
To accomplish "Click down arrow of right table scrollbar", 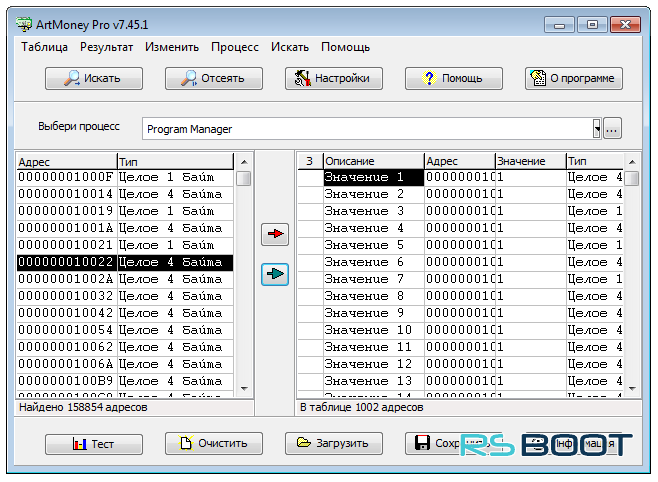I will click(x=632, y=389).
